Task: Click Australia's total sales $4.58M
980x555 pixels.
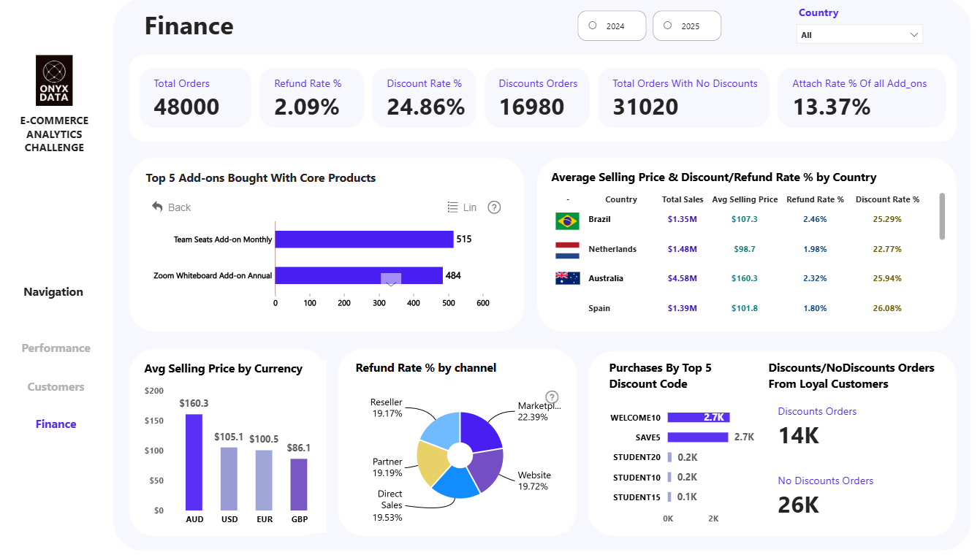Action: pos(683,278)
